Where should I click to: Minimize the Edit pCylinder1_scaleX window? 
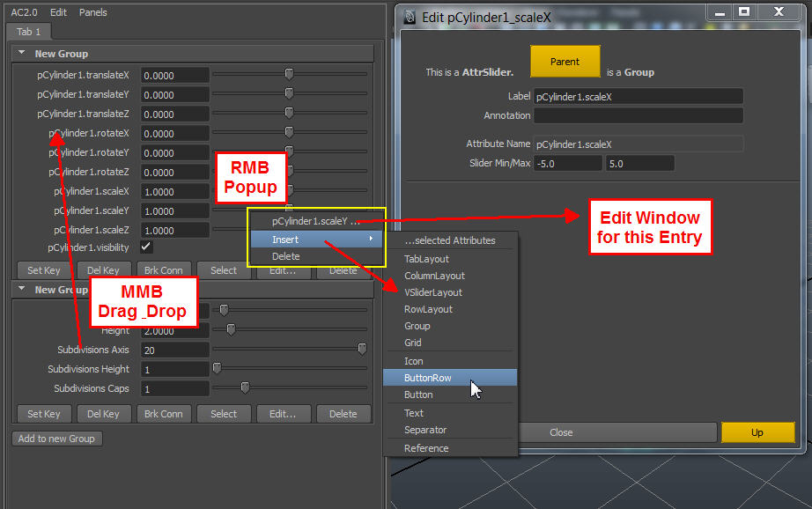tap(720, 12)
